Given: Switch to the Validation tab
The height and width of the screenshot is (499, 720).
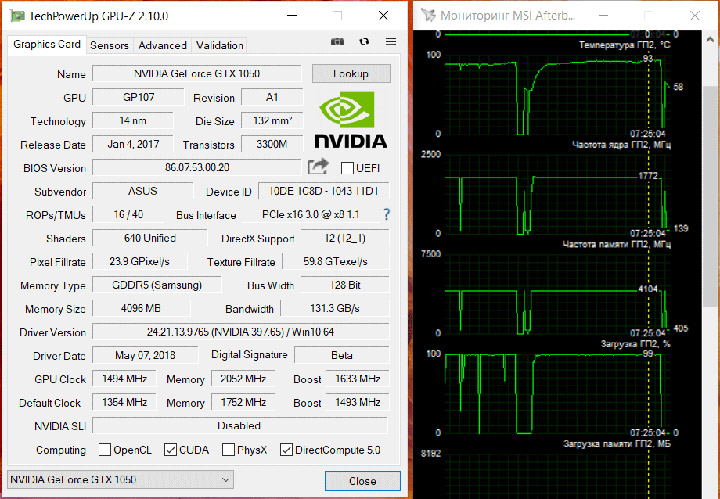Looking at the screenshot, I should pos(219,45).
